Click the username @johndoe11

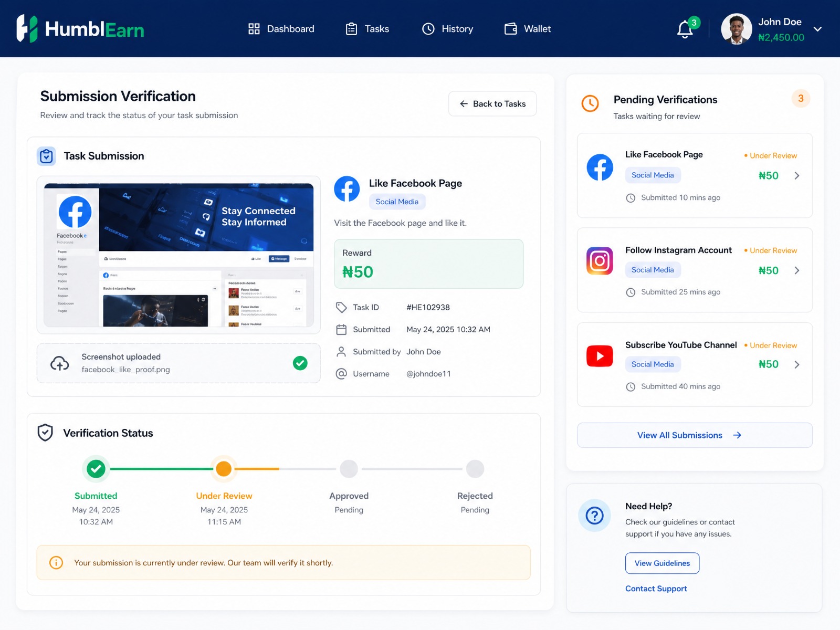click(428, 374)
